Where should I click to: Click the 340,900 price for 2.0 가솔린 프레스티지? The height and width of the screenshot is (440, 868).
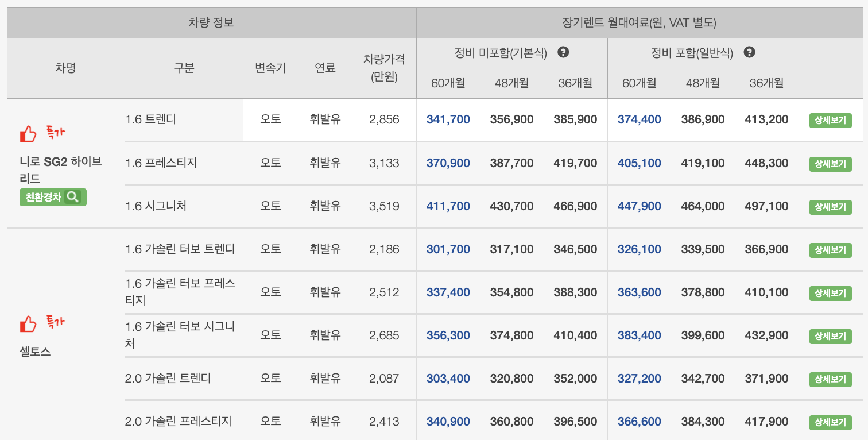[x=448, y=422]
